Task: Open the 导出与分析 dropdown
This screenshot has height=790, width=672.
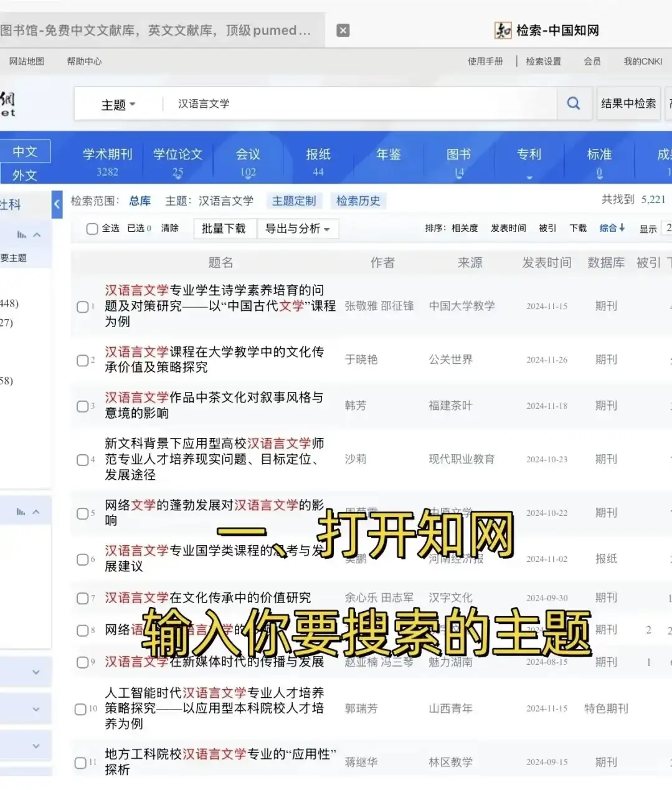Action: 298,229
